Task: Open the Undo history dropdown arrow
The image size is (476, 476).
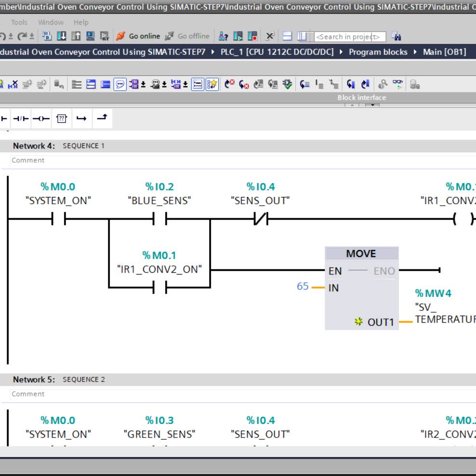Action: point(11,37)
